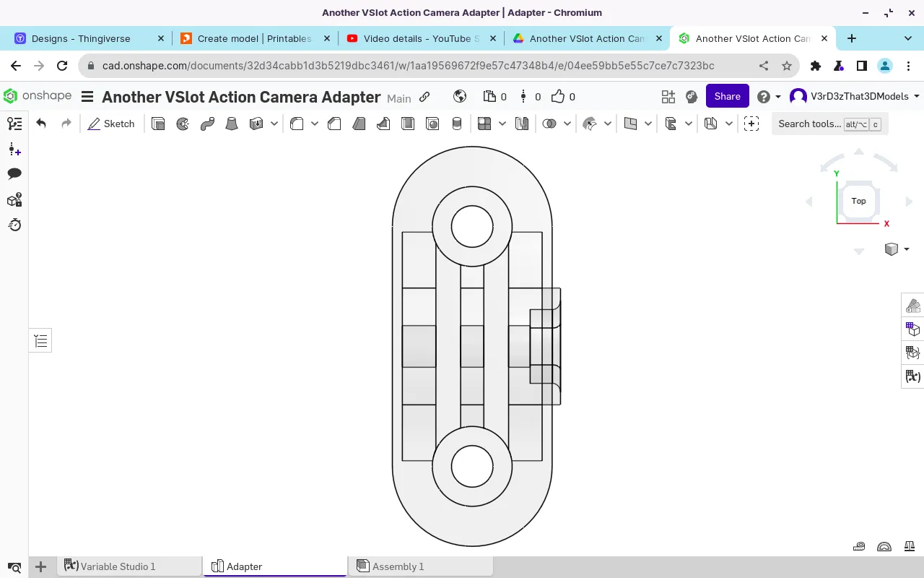Open the Variable Studio 1 tab

click(118, 566)
